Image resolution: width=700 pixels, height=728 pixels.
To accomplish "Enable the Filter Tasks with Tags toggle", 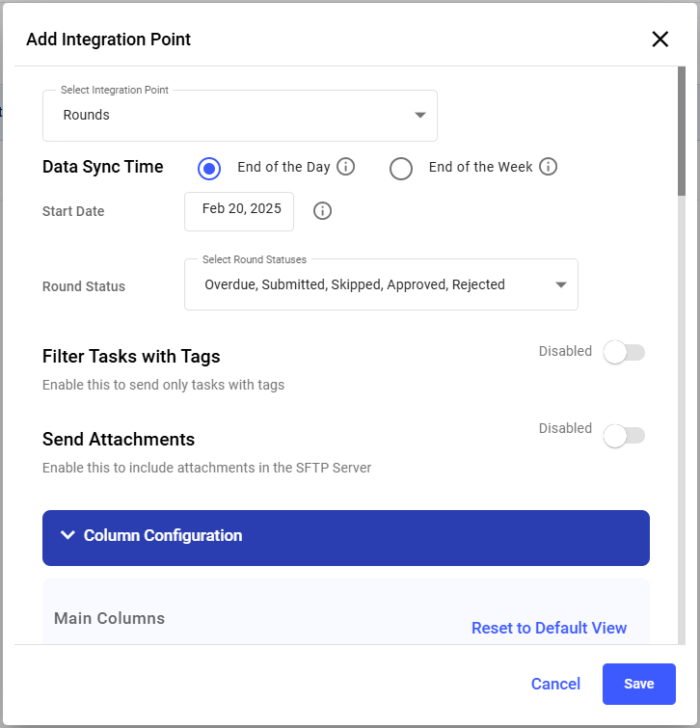I will pos(623,352).
